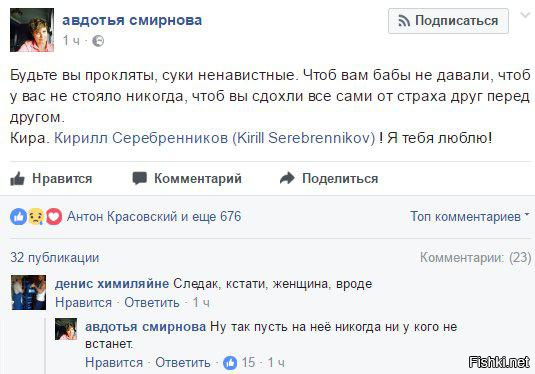Open author name авдотья смирнова in post header
Screen dimensions: 535x374
coord(132,20)
